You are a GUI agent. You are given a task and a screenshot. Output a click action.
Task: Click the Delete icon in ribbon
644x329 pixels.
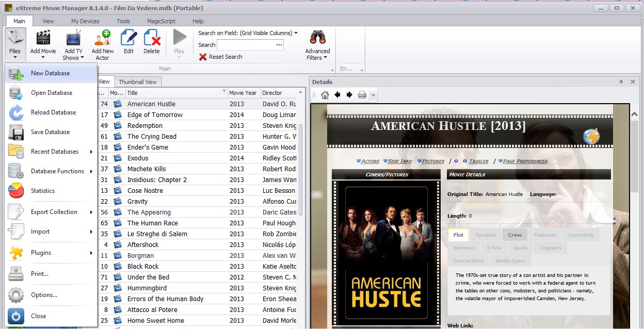[152, 38]
